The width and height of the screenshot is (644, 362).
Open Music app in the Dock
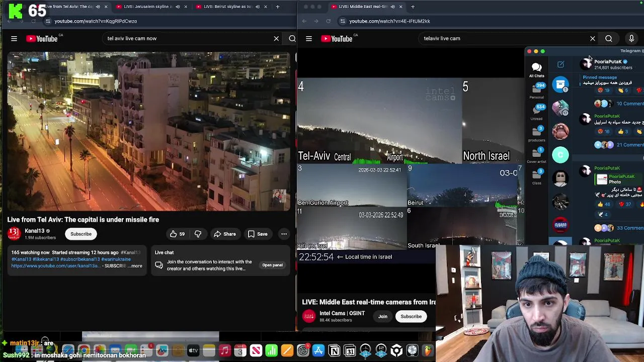(x=224, y=350)
